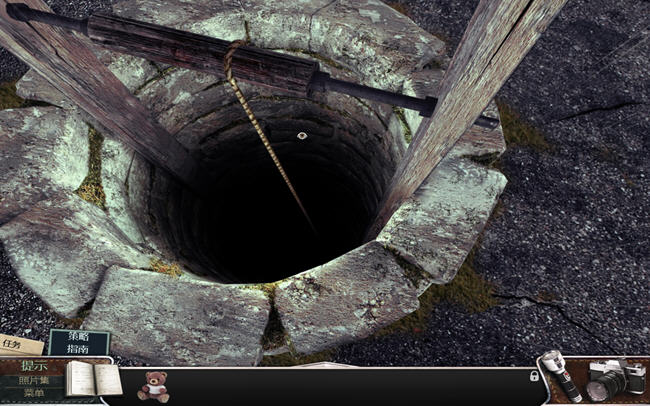Click the 提示 hint button
Screen dimensions: 650x406
point(34,366)
